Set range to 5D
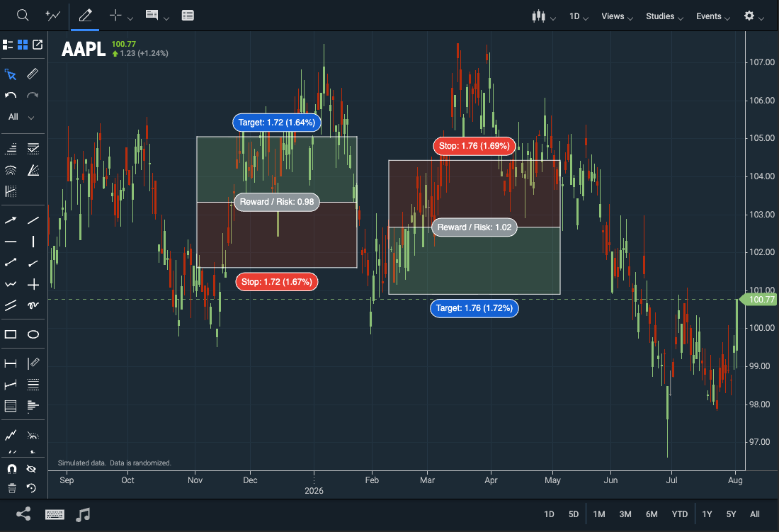This screenshot has width=779, height=532. [574, 514]
